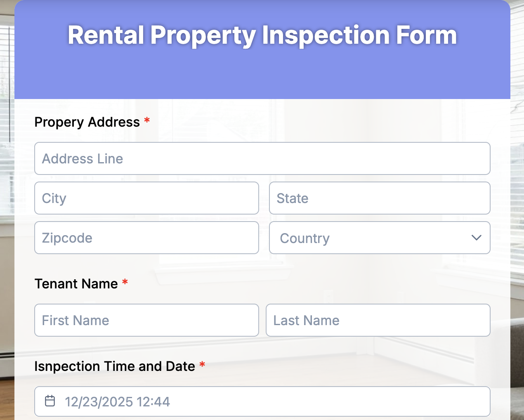The image size is (524, 420).
Task: Click the City input box
Action: click(x=146, y=198)
